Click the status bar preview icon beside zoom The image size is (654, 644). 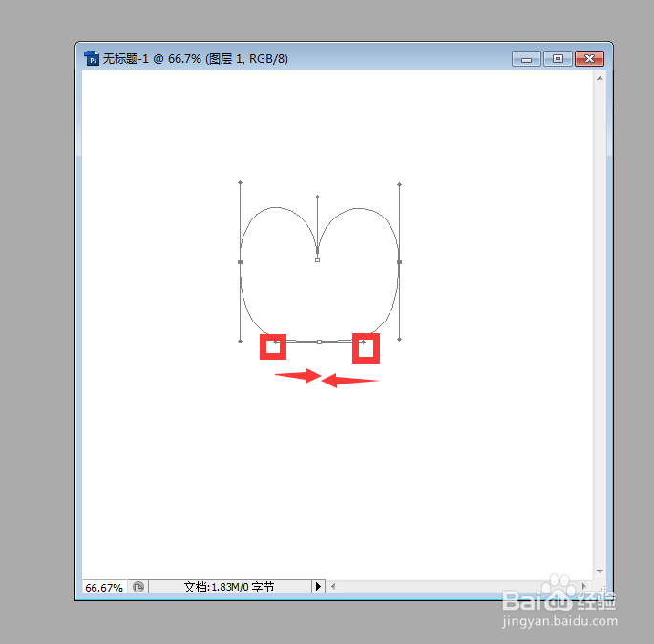[x=138, y=587]
